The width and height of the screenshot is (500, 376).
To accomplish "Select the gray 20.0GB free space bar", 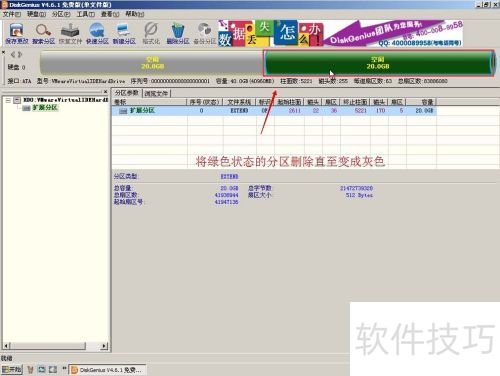I will coord(152,63).
